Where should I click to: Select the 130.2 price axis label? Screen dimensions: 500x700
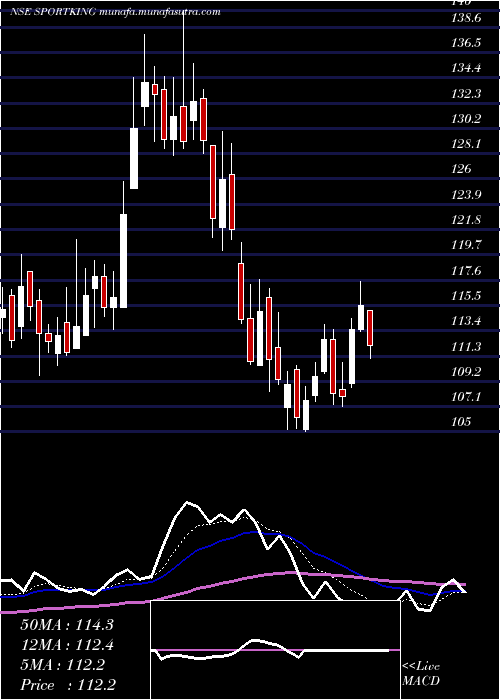(466, 119)
